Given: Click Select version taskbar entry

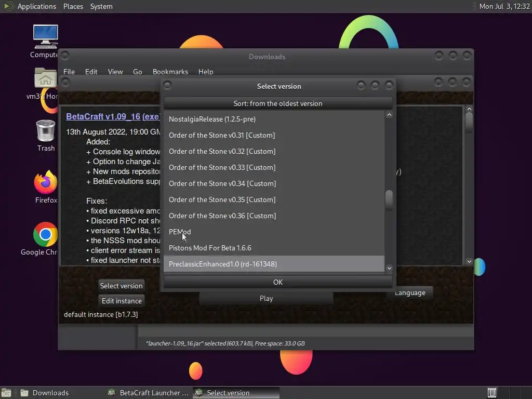Looking at the screenshot, I should (236, 393).
